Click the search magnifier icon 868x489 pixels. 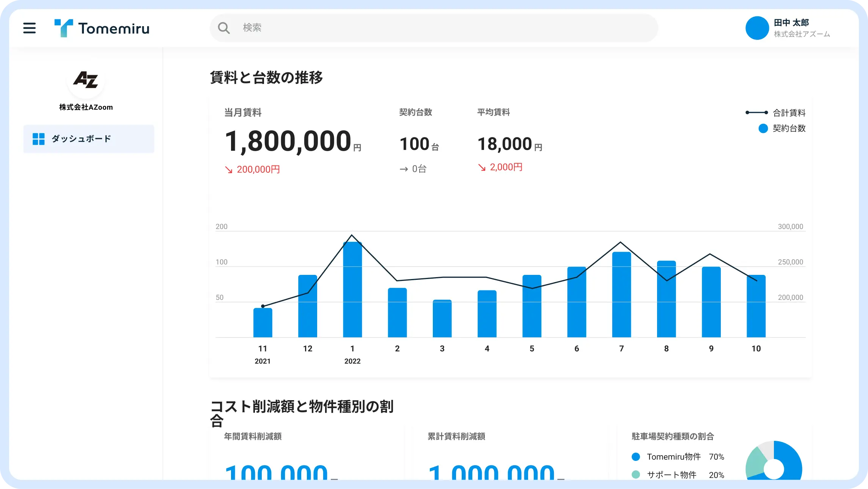pos(224,28)
